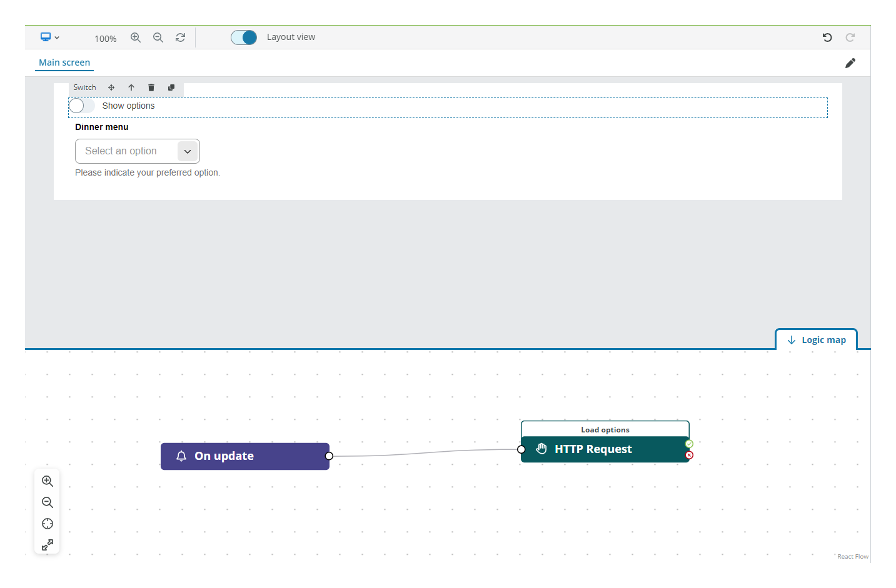Click the zoom in icon in top toolbar
The height and width of the screenshot is (588, 896).
click(135, 37)
